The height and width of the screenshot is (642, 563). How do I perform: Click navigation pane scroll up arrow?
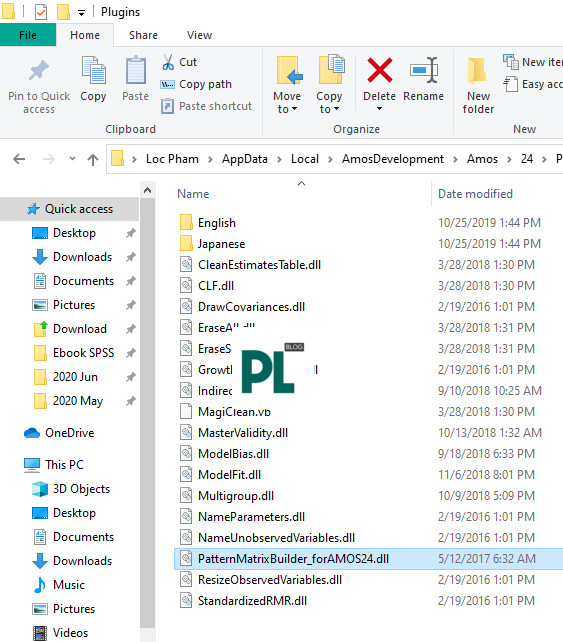[x=148, y=190]
